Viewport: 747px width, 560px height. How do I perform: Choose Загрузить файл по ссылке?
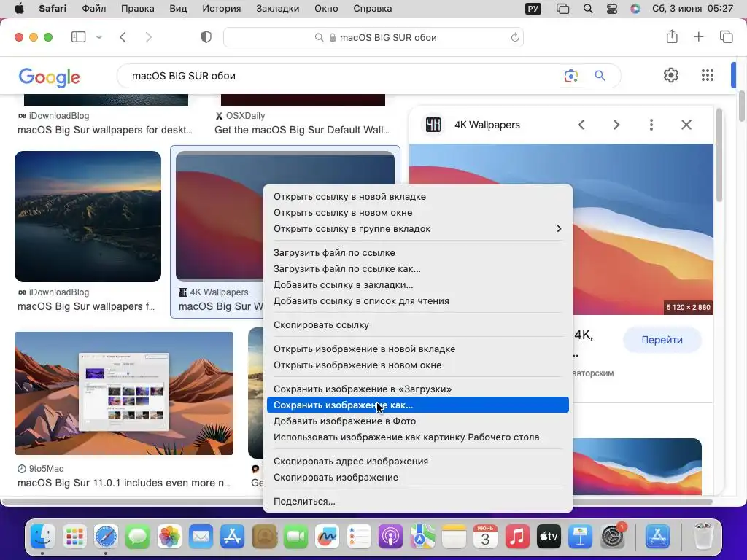[417, 253]
